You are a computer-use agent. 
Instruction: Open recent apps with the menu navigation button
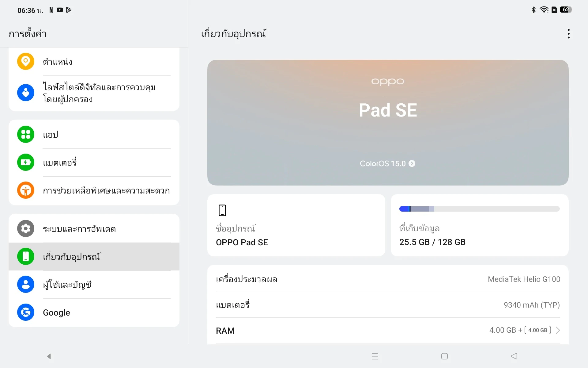375,356
